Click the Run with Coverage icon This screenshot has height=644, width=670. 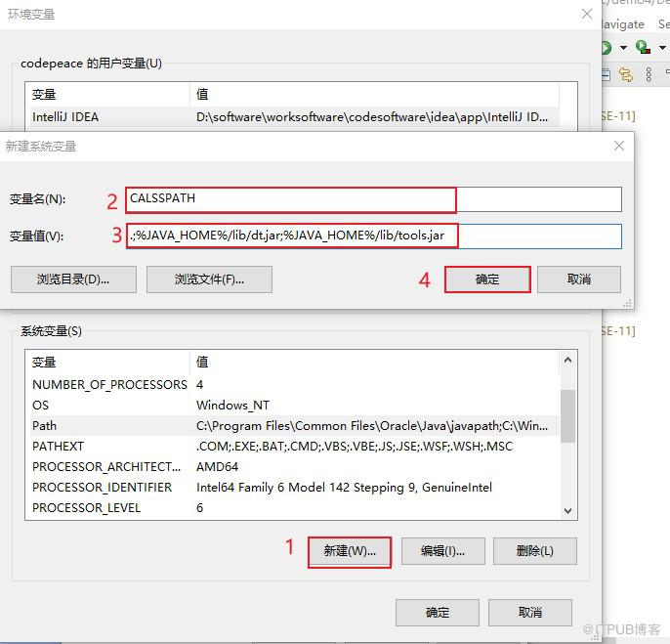[x=643, y=47]
